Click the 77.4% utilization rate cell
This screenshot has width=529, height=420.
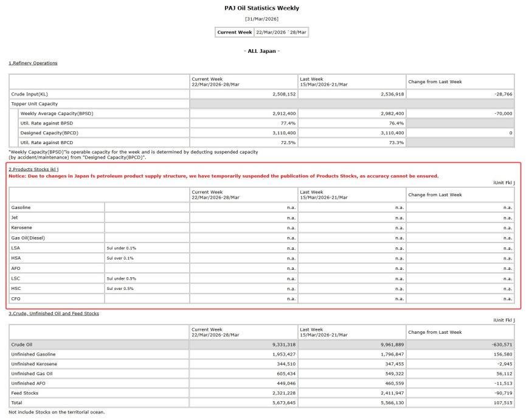click(287, 123)
